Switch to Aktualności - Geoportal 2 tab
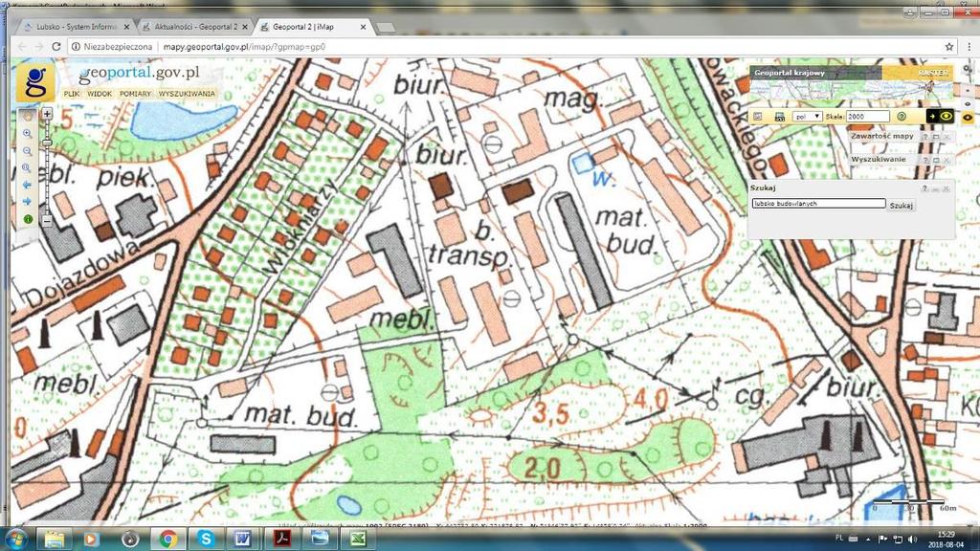Screen dimensions: 980x551 click(196, 27)
